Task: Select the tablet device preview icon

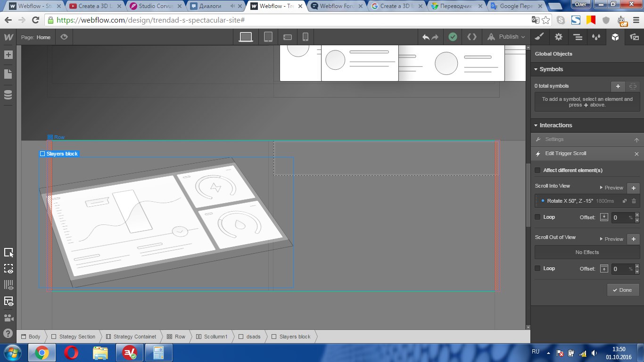Action: (268, 37)
